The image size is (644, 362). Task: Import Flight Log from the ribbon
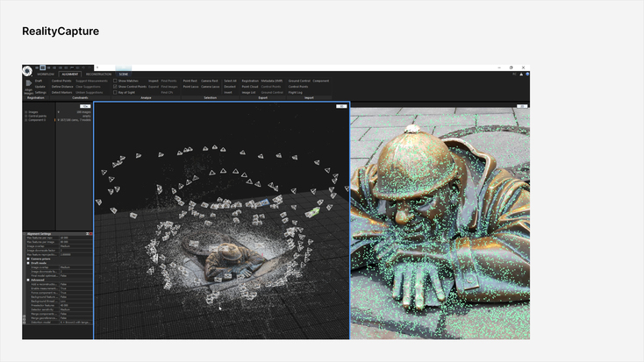[x=296, y=92]
